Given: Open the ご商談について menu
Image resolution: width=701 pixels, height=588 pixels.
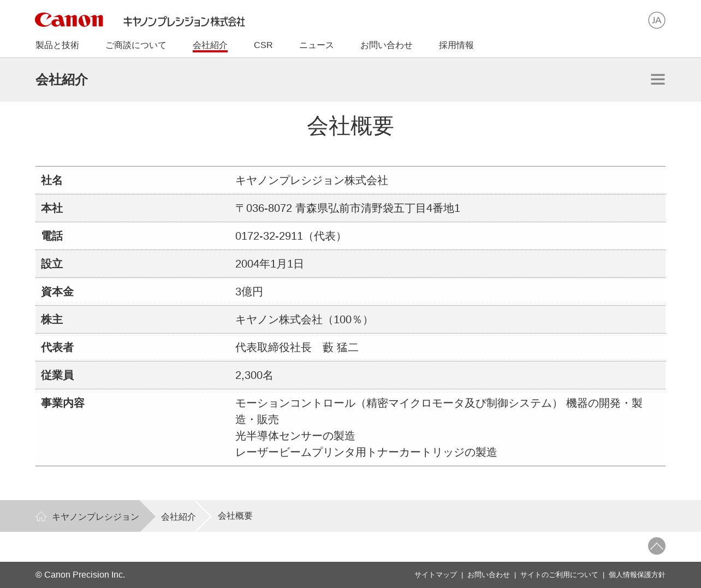Looking at the screenshot, I should click(x=136, y=45).
